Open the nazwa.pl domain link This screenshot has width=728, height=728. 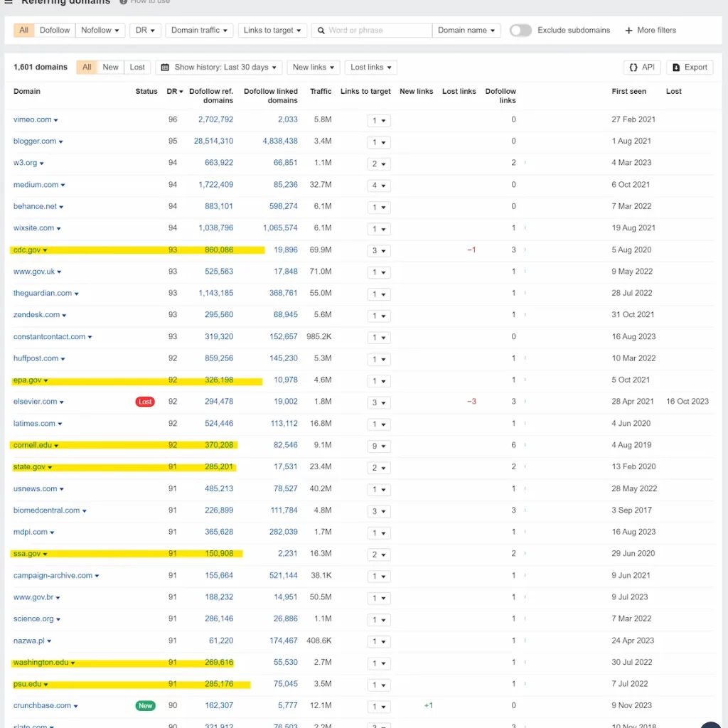[28, 641]
